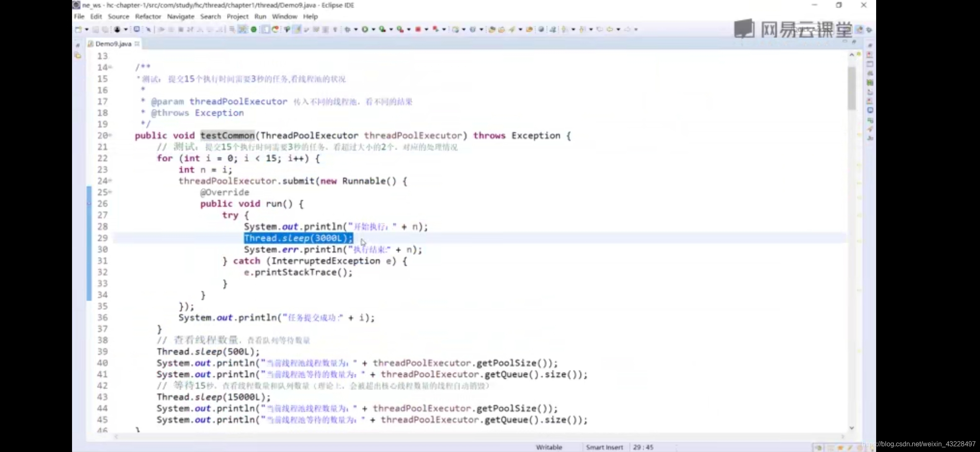Expand the Next Annotation dropdown arrow
The width and height of the screenshot is (980, 452).
click(573, 29)
